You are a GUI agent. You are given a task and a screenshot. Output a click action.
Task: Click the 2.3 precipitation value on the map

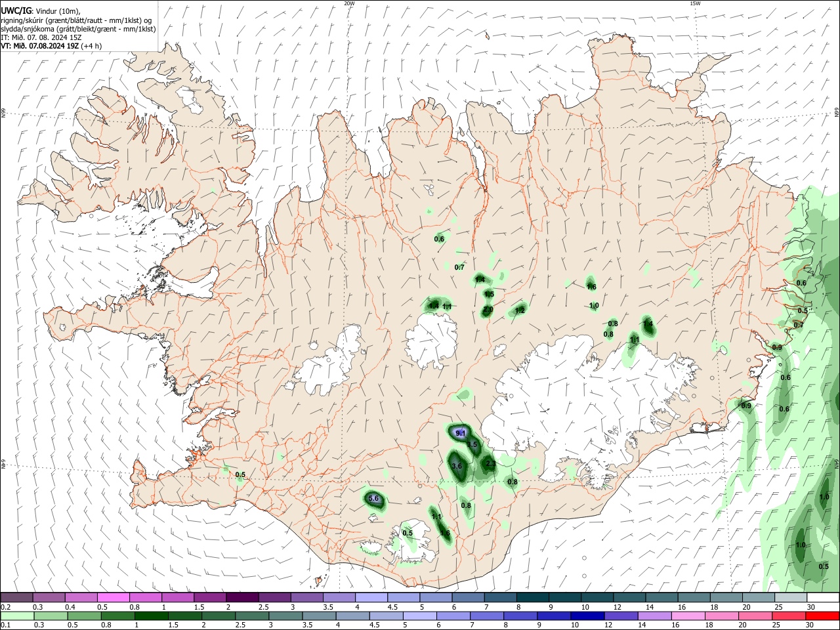(490, 463)
